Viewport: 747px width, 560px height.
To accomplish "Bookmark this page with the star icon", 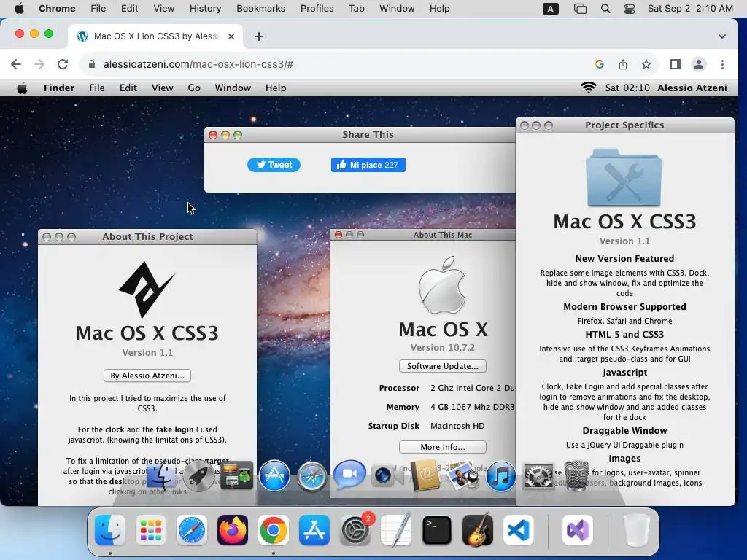I will coord(646,64).
